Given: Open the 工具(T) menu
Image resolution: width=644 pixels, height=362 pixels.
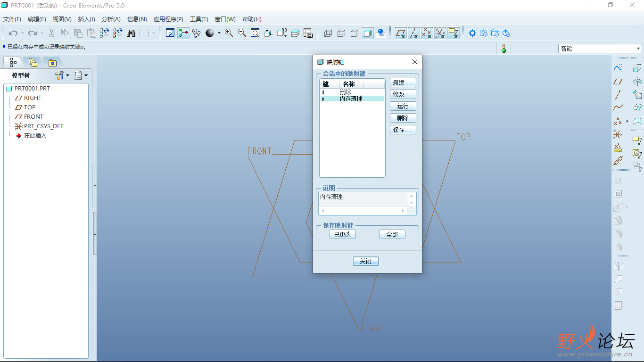Looking at the screenshot, I should point(199,19).
